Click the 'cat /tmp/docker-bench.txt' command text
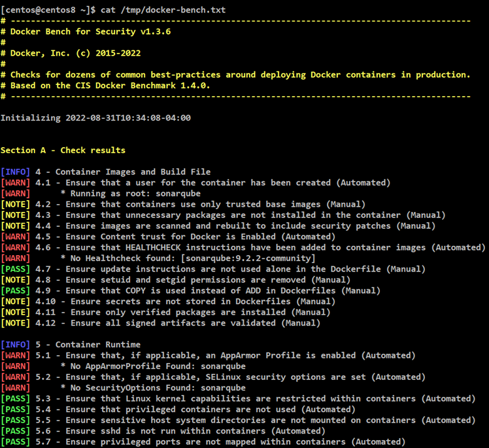Screen dimensions: 489x448 [163, 10]
